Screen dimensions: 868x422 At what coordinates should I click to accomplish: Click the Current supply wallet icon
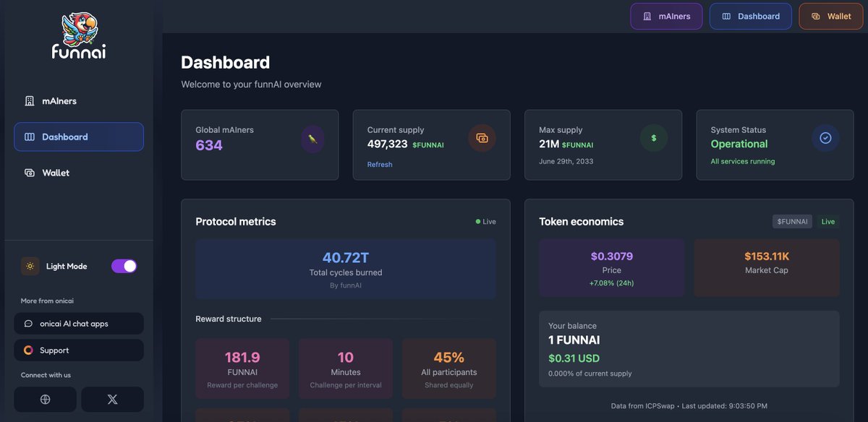click(x=482, y=138)
